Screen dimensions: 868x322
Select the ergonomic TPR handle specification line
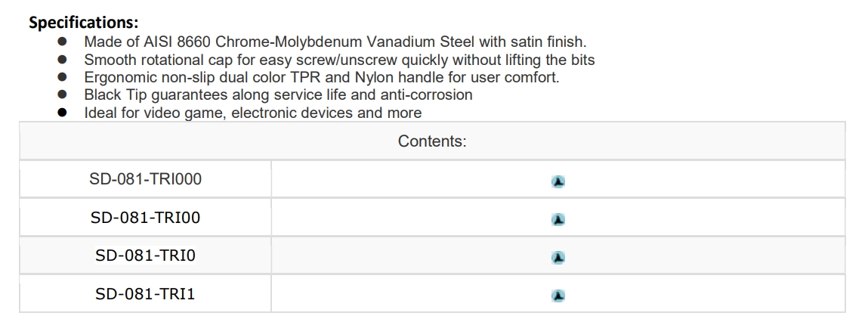[x=321, y=77]
